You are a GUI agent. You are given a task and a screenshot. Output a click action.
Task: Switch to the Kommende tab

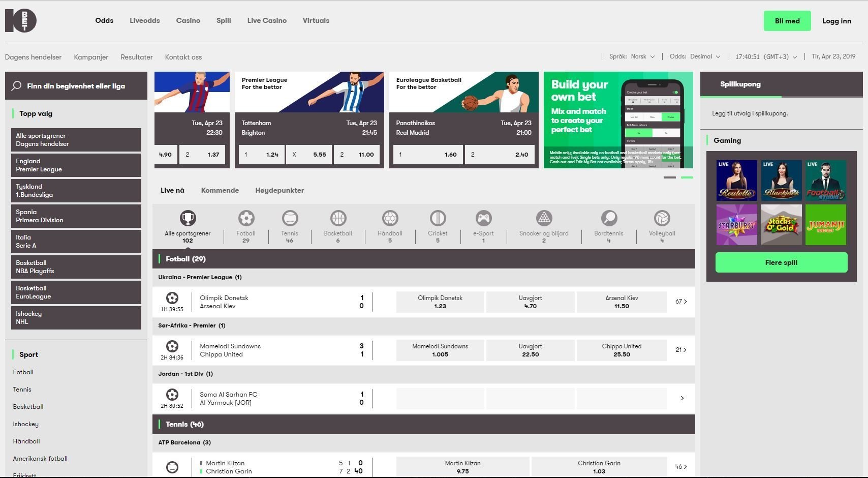tap(220, 190)
